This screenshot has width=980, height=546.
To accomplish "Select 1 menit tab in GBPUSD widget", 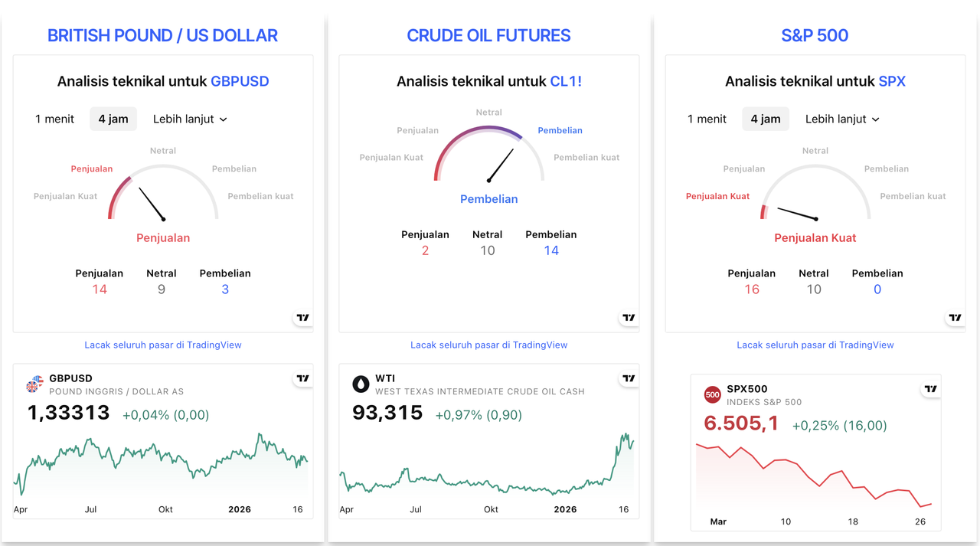I will (55, 119).
